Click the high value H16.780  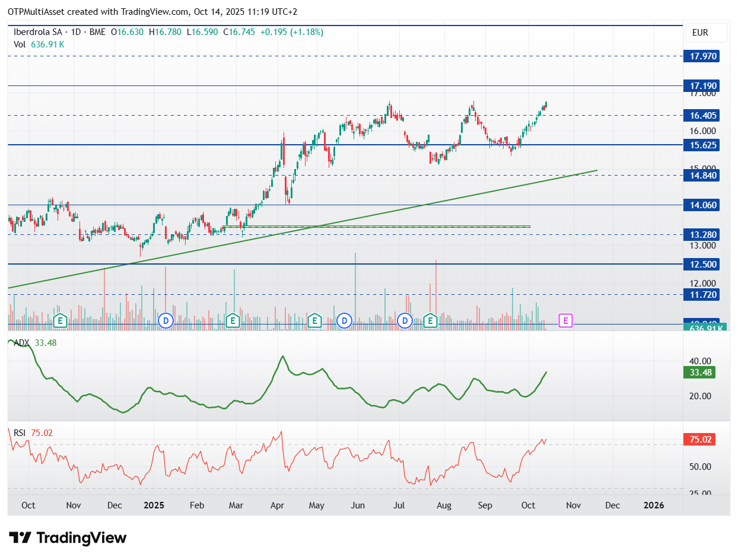click(x=166, y=33)
